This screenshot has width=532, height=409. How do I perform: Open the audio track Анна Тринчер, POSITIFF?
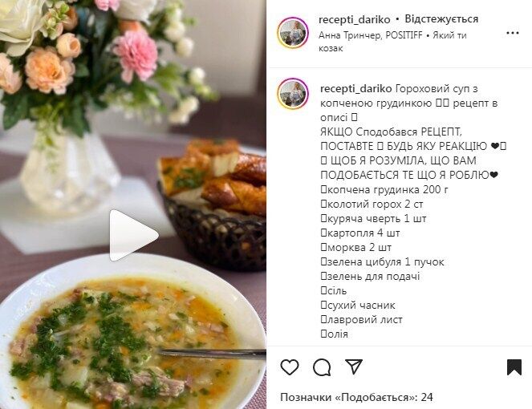pos(371,35)
